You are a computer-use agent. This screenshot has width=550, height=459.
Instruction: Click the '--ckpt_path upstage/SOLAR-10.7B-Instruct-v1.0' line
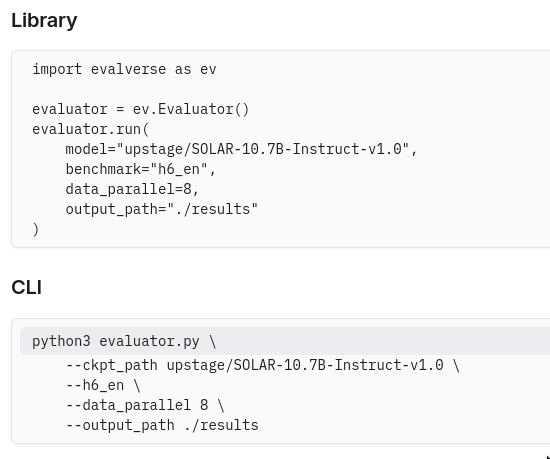[263, 365]
